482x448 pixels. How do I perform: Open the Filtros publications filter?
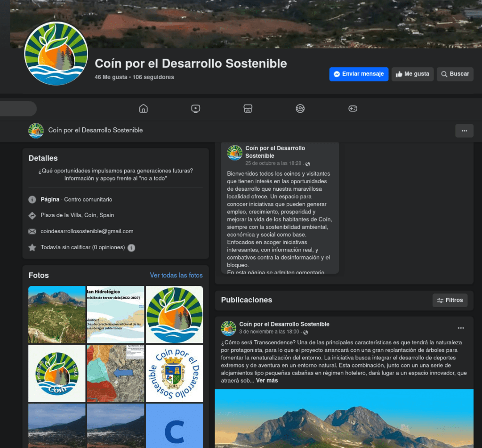450,300
